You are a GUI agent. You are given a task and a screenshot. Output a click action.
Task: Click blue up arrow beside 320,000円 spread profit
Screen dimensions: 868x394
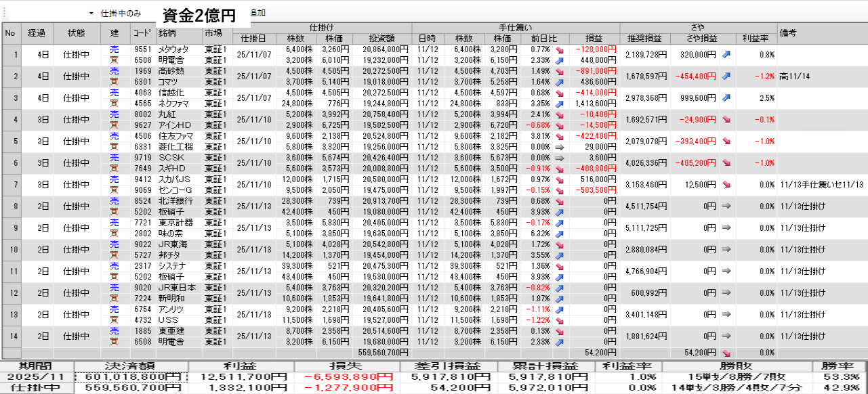(x=726, y=55)
